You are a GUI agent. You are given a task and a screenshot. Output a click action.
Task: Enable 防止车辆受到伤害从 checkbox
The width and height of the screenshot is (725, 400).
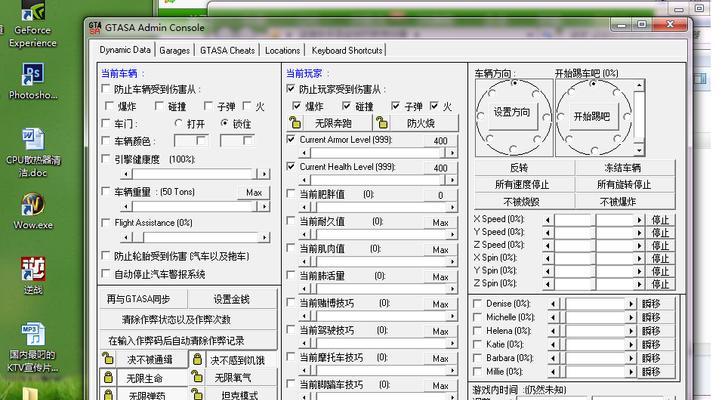click(106, 88)
